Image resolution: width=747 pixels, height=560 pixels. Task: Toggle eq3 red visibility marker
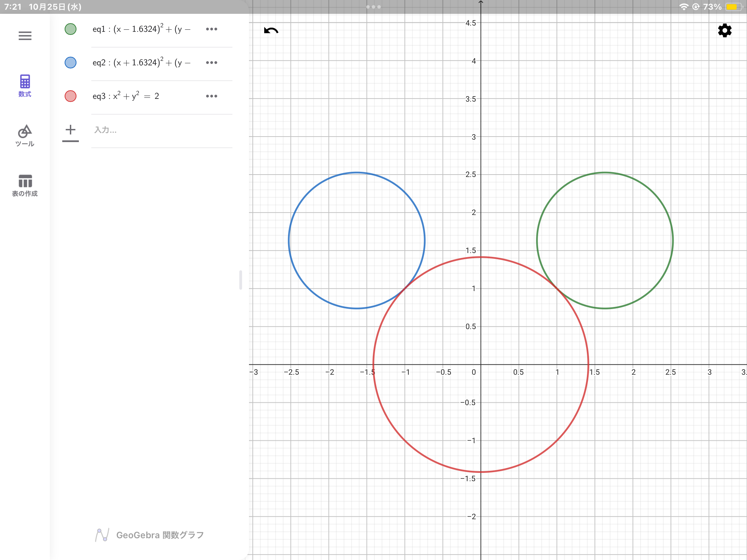click(71, 96)
